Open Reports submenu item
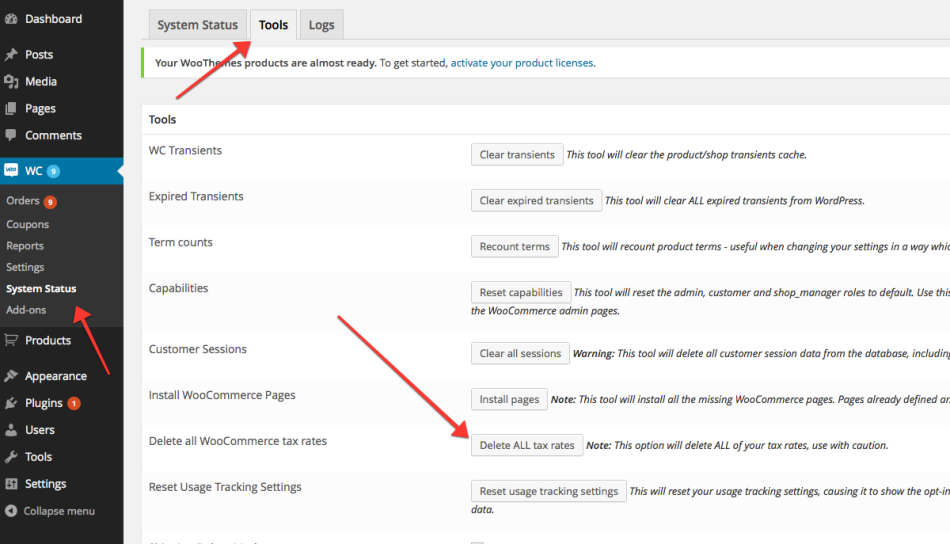950x544 pixels. click(25, 246)
